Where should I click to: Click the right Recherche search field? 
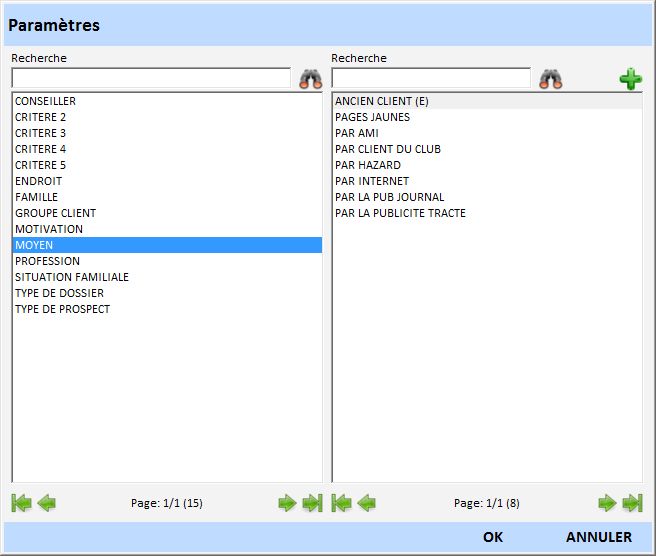click(431, 78)
